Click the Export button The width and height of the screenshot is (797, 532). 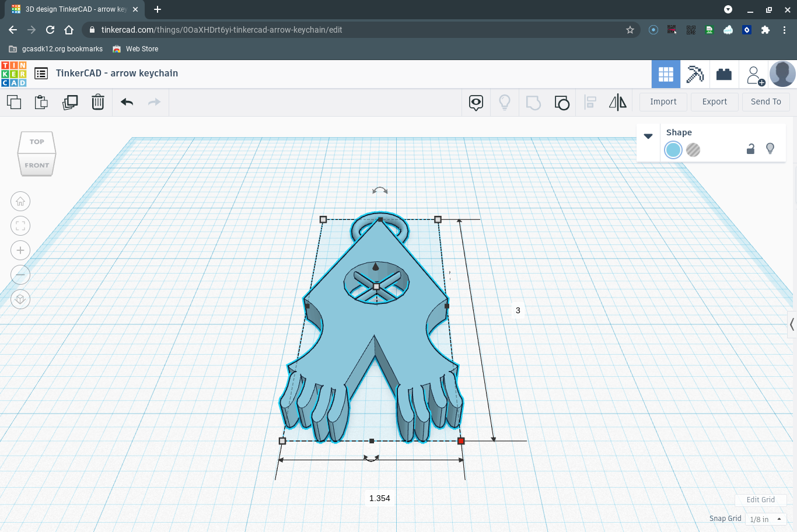click(715, 101)
